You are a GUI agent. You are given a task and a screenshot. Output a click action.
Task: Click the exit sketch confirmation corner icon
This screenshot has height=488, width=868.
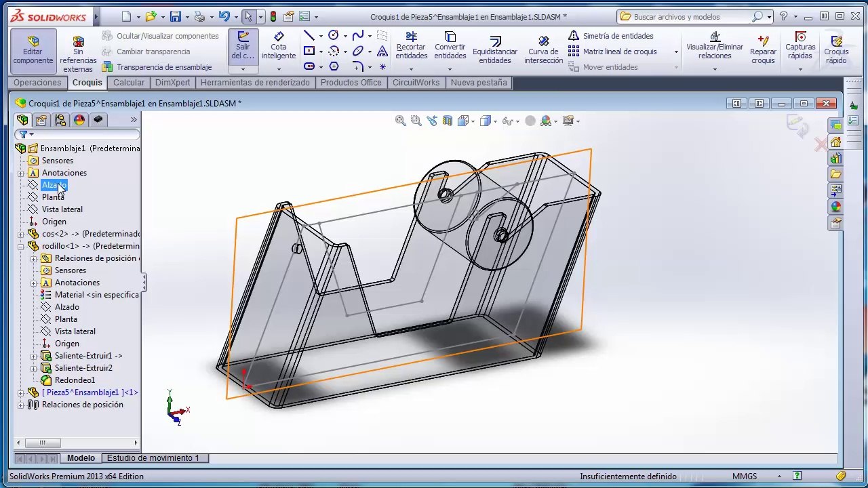[797, 125]
